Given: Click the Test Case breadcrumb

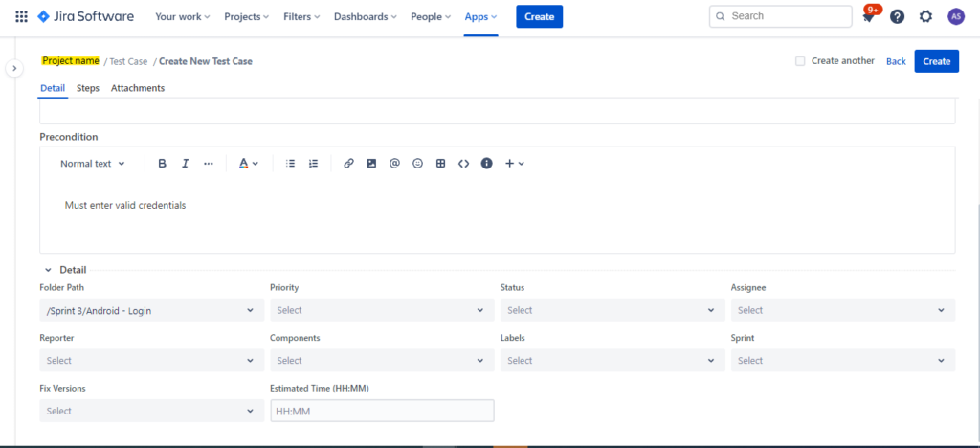Looking at the screenshot, I should pyautogui.click(x=128, y=61).
